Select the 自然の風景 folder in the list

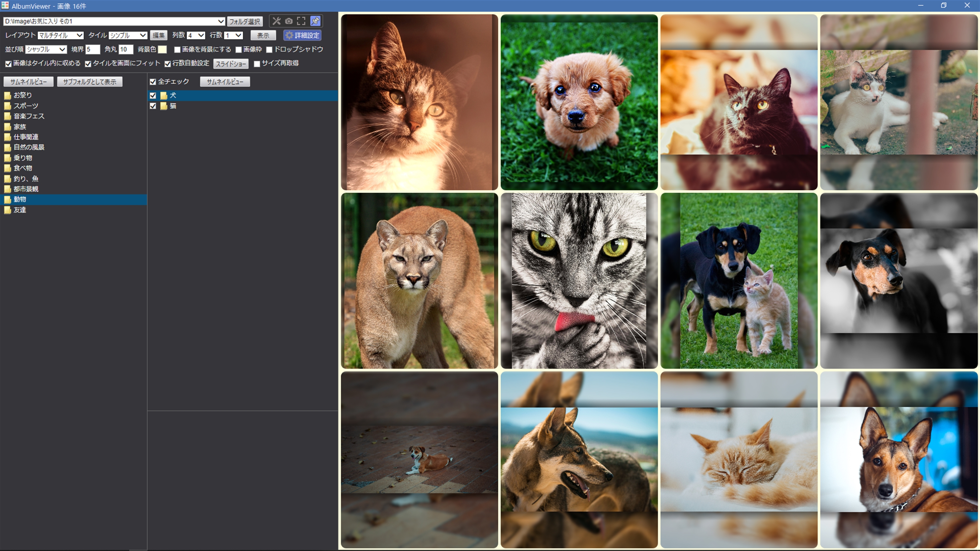[x=29, y=147]
